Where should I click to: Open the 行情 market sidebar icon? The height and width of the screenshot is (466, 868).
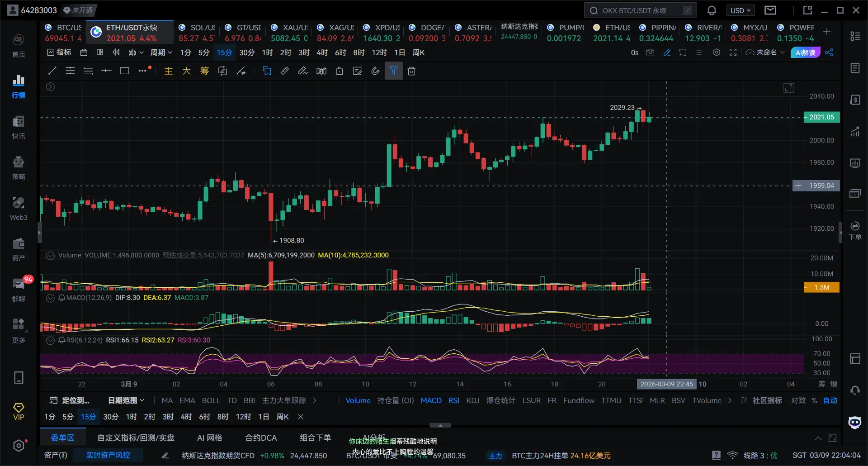tap(19, 86)
